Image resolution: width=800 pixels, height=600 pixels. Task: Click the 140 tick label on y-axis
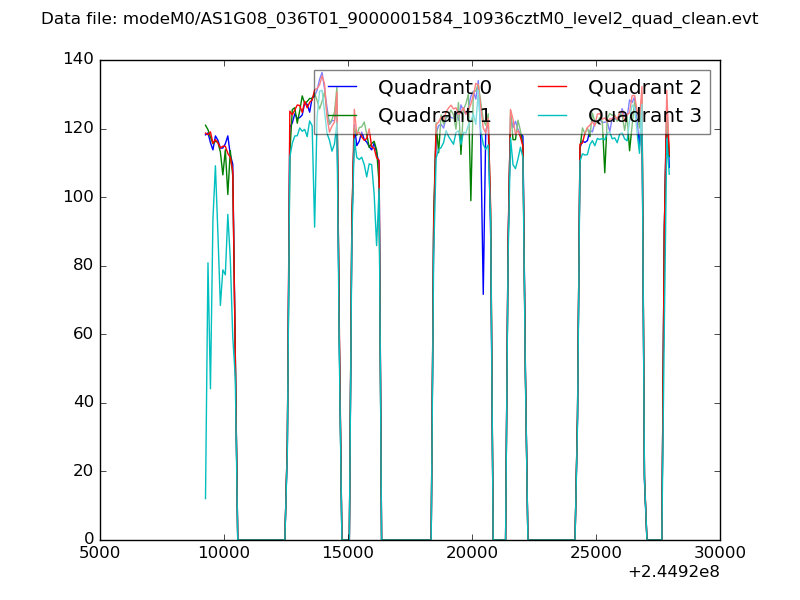click(76, 60)
